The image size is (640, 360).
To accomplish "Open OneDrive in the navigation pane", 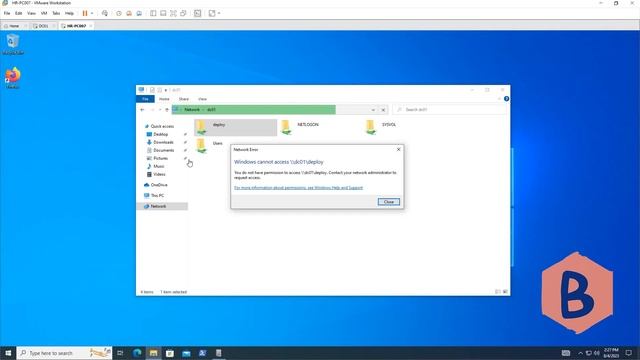I will (156, 185).
